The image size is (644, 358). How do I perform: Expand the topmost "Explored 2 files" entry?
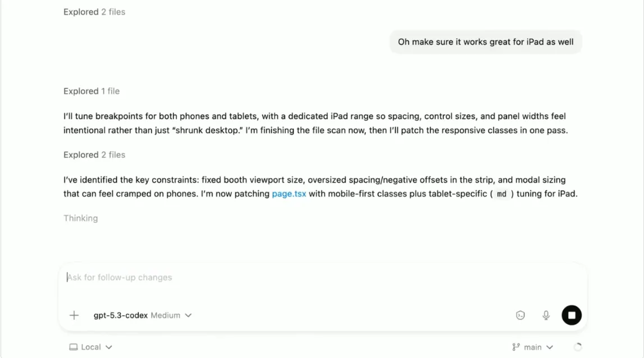tap(94, 12)
